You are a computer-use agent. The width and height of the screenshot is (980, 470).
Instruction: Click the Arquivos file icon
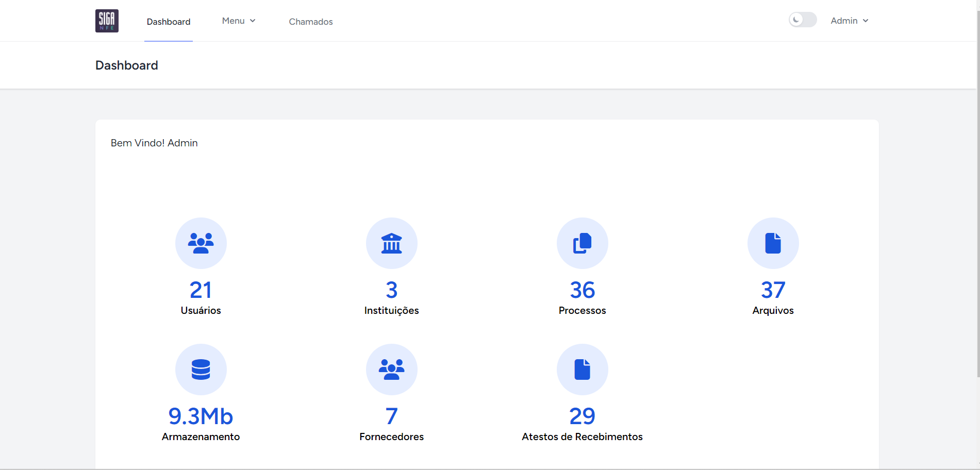coord(773,243)
